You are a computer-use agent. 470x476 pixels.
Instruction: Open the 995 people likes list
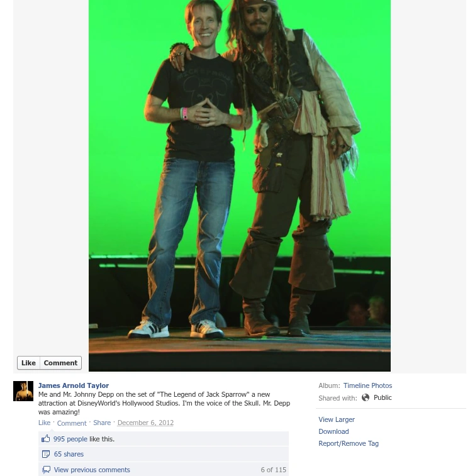70,439
